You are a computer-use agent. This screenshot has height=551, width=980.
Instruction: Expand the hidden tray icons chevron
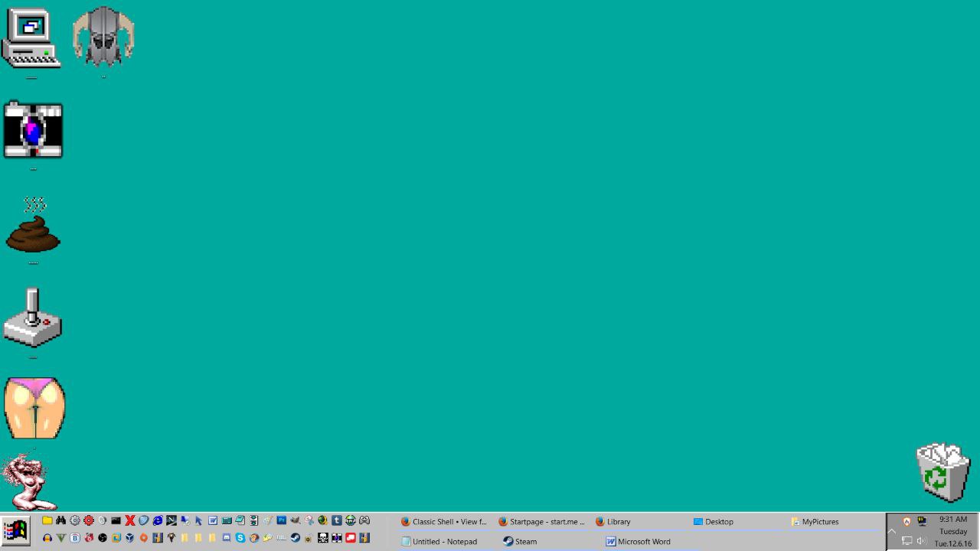click(x=891, y=531)
